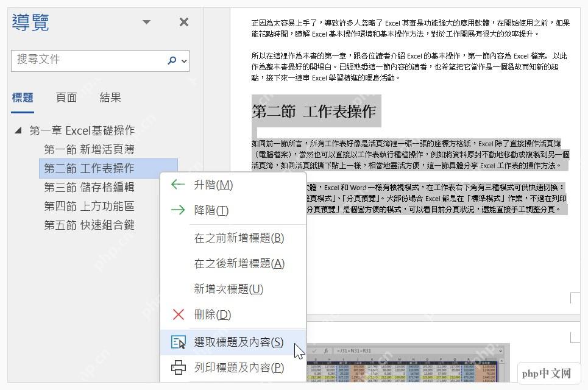
Task: Choose 新增次標題(U)
Action: pos(233,289)
